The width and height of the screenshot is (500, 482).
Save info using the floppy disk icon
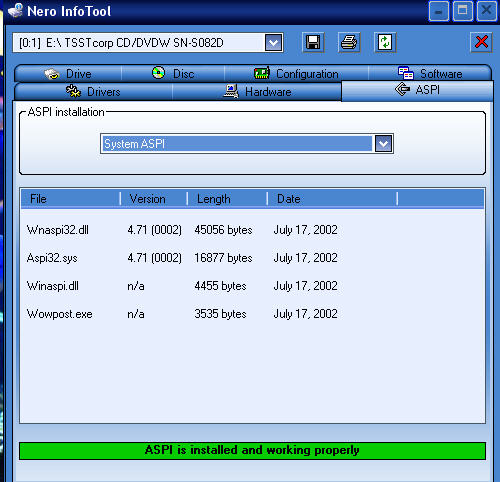(x=313, y=42)
